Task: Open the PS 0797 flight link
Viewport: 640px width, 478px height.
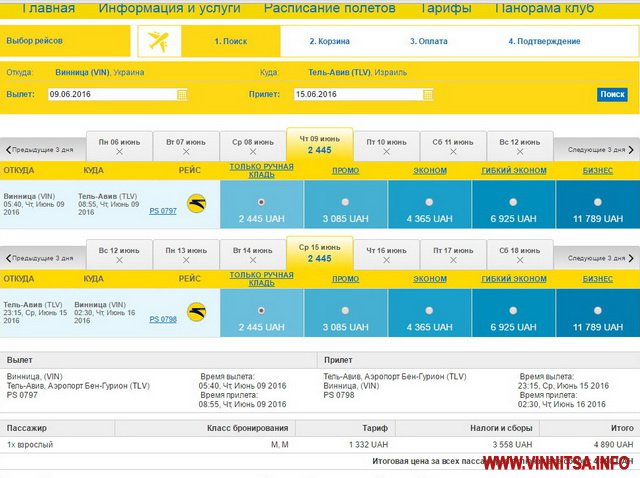Action: click(162, 211)
